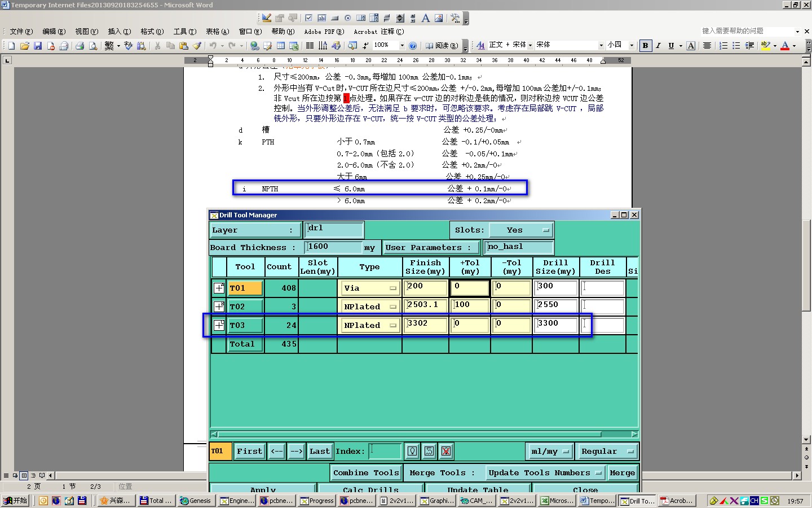Select the Format Painter brush icon

coord(197,46)
